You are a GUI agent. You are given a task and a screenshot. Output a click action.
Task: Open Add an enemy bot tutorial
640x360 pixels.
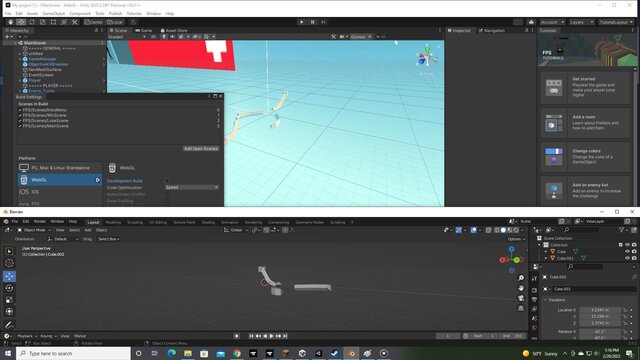(x=586, y=190)
